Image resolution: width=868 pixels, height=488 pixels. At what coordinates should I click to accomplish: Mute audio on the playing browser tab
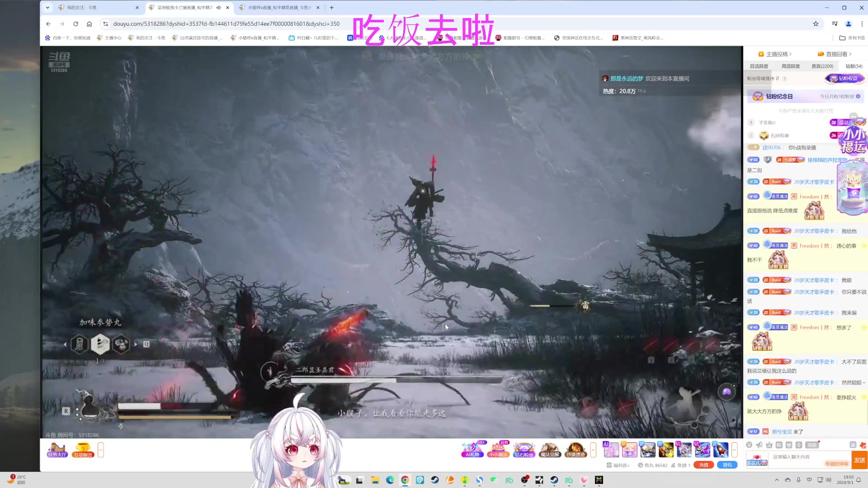click(x=218, y=7)
